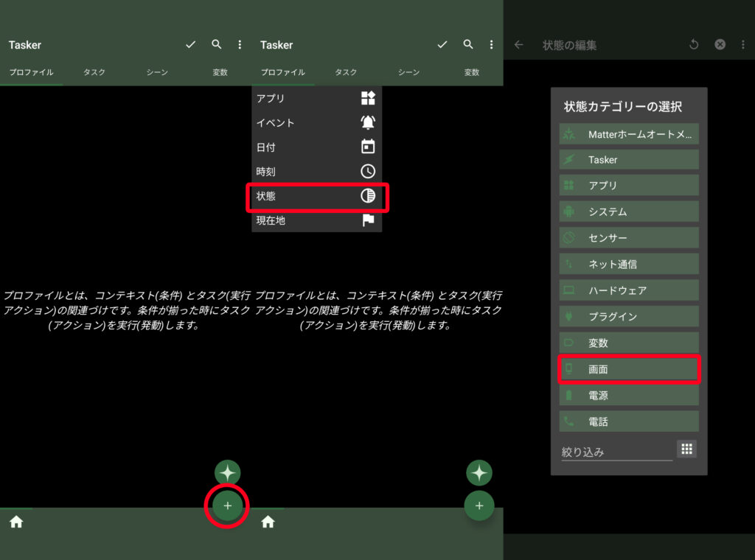This screenshot has height=560, width=755.
Task: Select the ハードウェア category
Action: click(x=629, y=290)
